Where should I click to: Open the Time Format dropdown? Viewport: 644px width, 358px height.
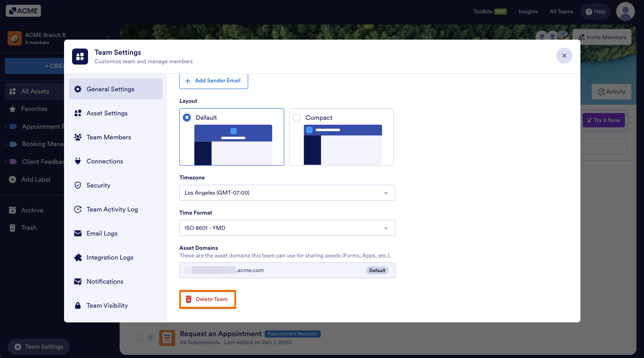(x=287, y=228)
